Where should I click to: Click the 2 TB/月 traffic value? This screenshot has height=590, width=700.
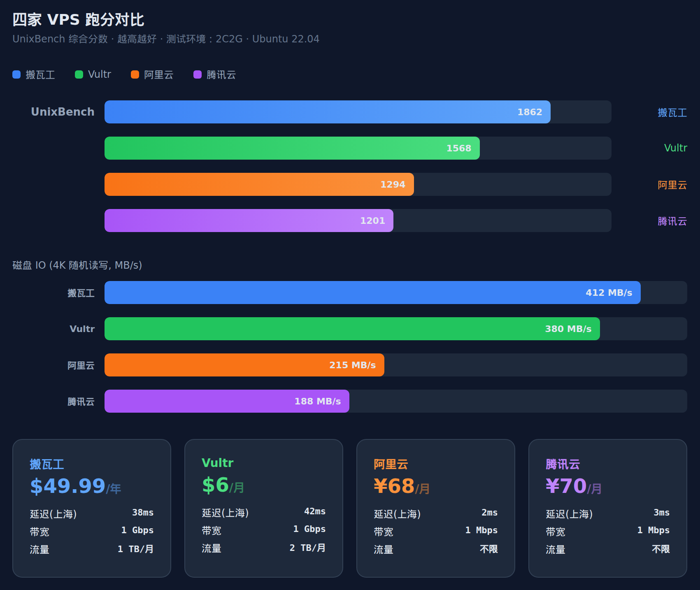coord(307,548)
